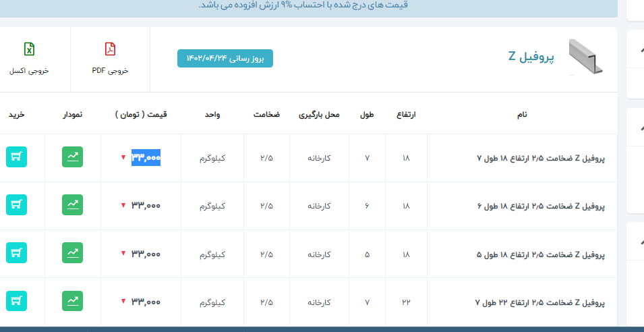
Task: Open the price chart for the height 22 profile
Action: (73, 301)
